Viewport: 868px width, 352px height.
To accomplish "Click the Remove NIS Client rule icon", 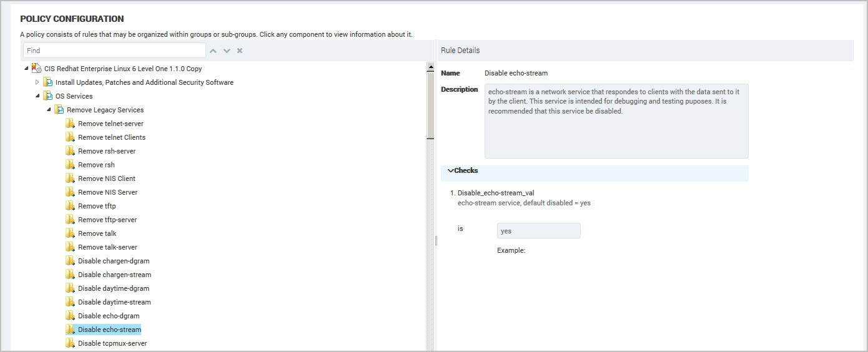I will pos(71,178).
